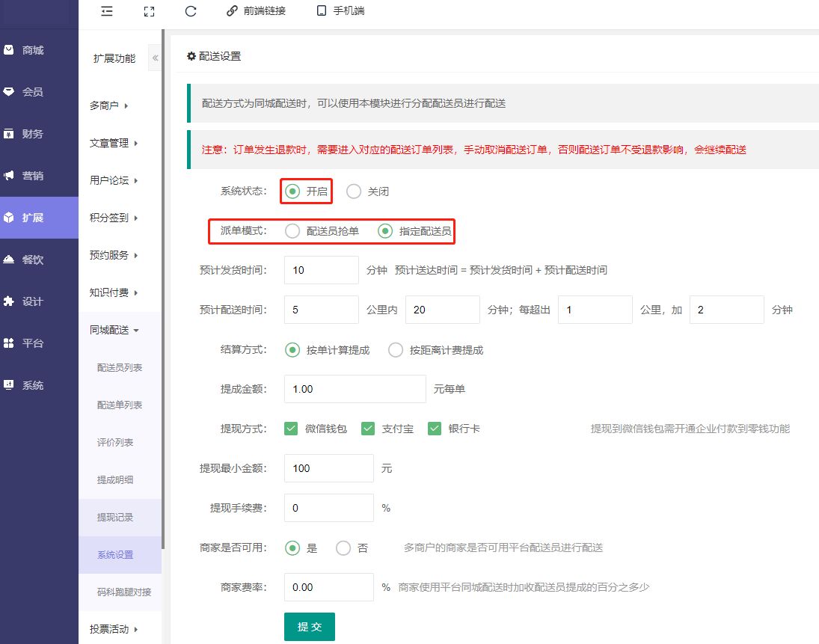The width and height of the screenshot is (819, 644).
Task: Click the 提现最小金额 input field
Action: [x=328, y=468]
